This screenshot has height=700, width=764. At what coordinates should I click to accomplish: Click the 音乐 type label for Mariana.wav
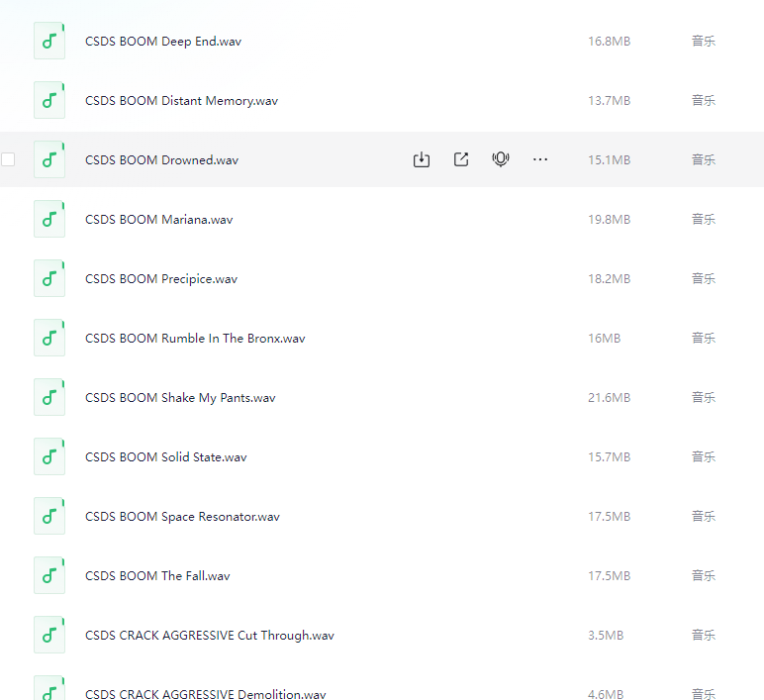click(703, 219)
